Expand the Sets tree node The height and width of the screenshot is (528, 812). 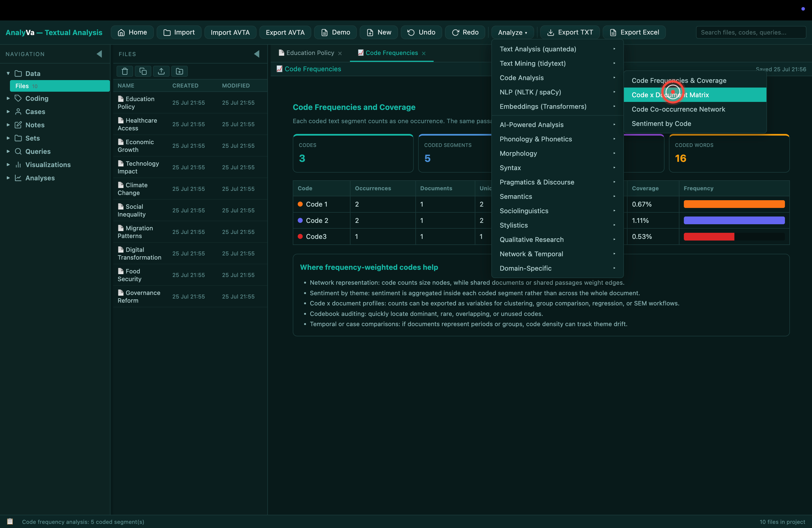pos(8,138)
